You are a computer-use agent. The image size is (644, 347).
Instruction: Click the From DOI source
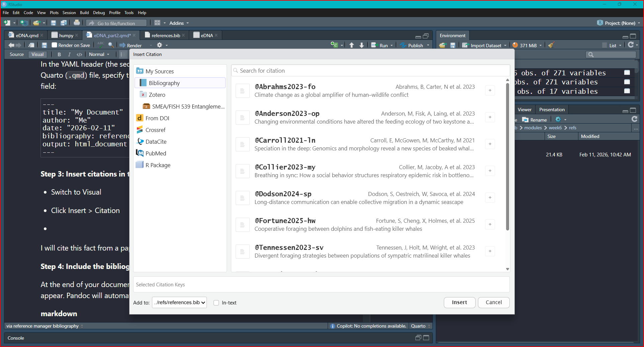click(157, 118)
